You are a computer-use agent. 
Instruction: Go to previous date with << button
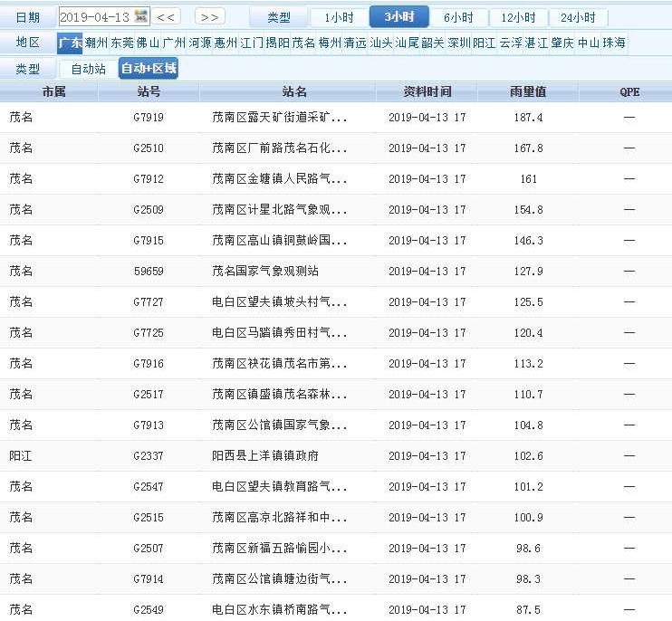(166, 17)
